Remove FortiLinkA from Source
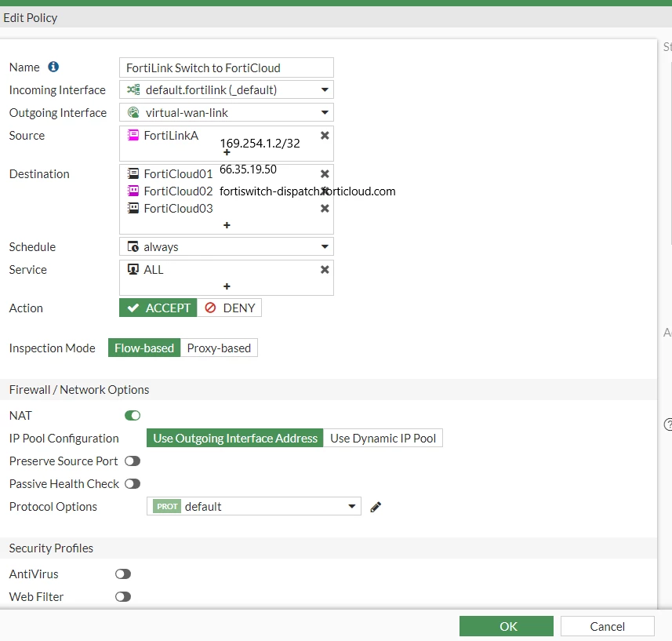 point(325,136)
